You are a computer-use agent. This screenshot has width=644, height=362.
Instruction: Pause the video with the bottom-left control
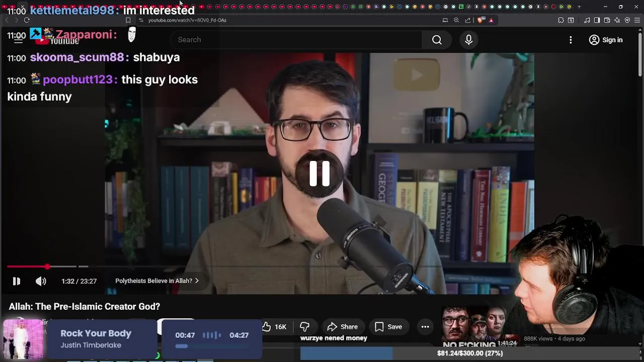pos(16,281)
